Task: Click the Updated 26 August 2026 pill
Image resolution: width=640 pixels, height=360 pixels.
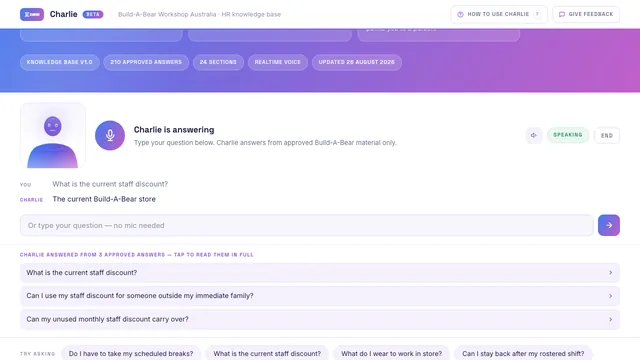Action: click(x=357, y=62)
